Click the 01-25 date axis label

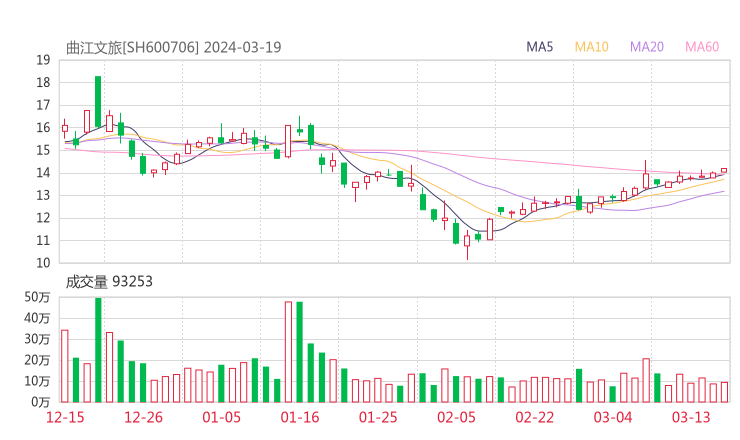click(378, 417)
